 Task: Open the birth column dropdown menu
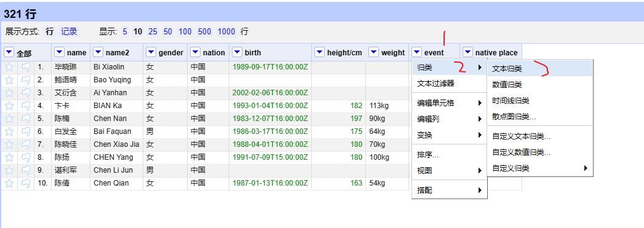pos(237,52)
